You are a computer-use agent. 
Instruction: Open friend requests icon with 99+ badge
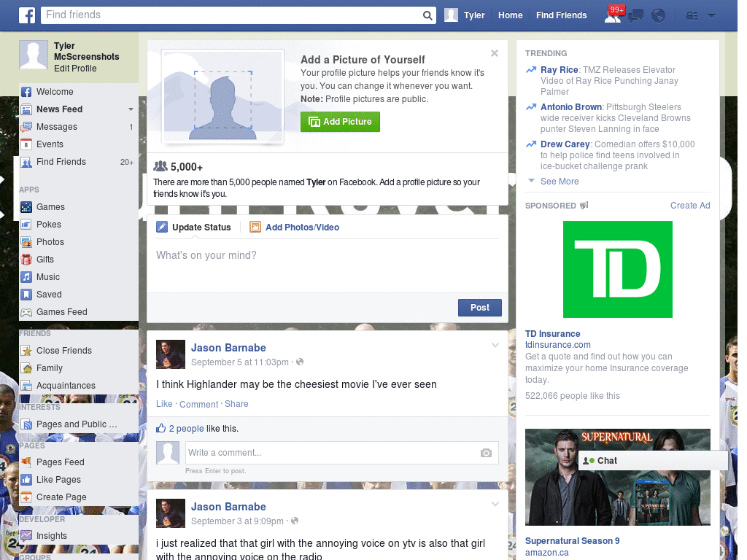click(x=614, y=15)
